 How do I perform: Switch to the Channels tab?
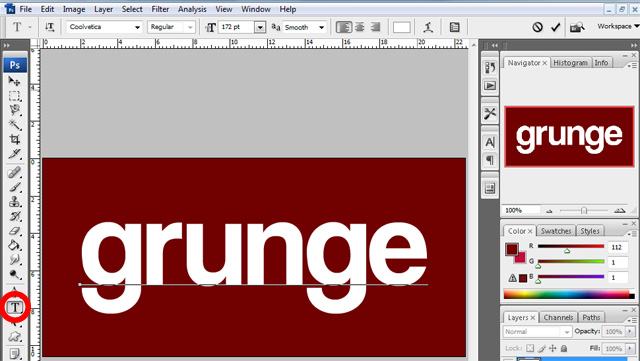point(558,317)
